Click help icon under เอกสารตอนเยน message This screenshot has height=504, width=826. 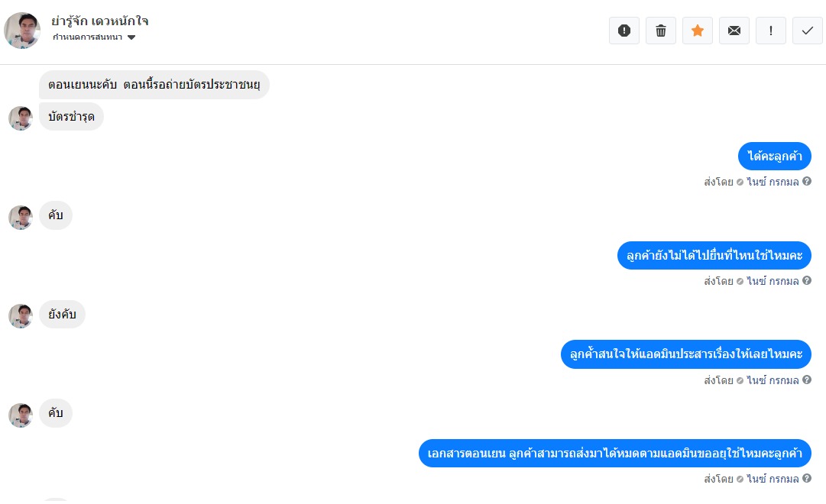(806, 478)
